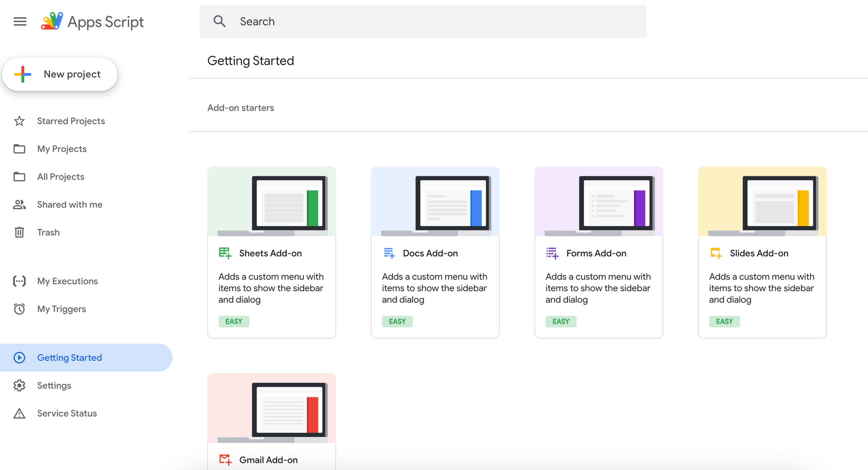Click the Shared with me toggle
Screen dimensions: 868x470
coord(69,204)
